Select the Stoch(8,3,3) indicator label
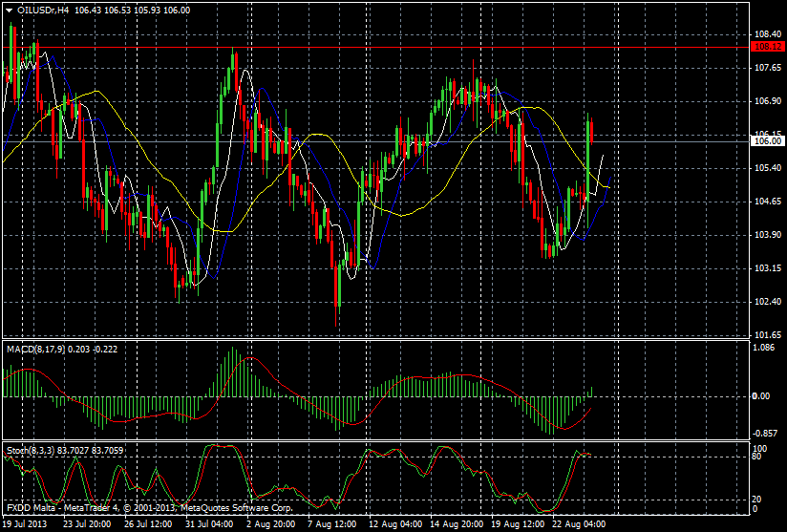 click(31, 447)
